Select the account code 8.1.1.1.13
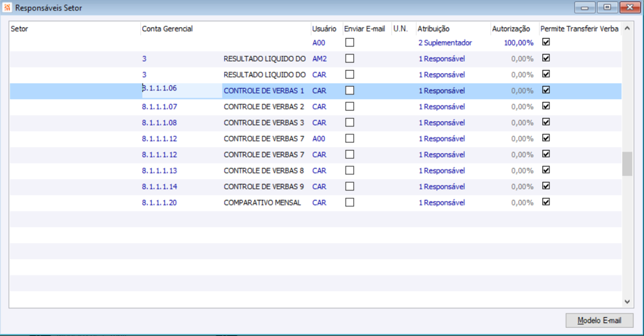The height and width of the screenshot is (336, 644). (159, 170)
